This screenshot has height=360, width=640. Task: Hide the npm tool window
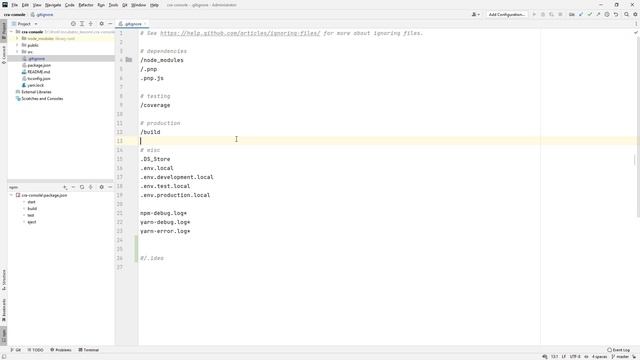[110, 187]
